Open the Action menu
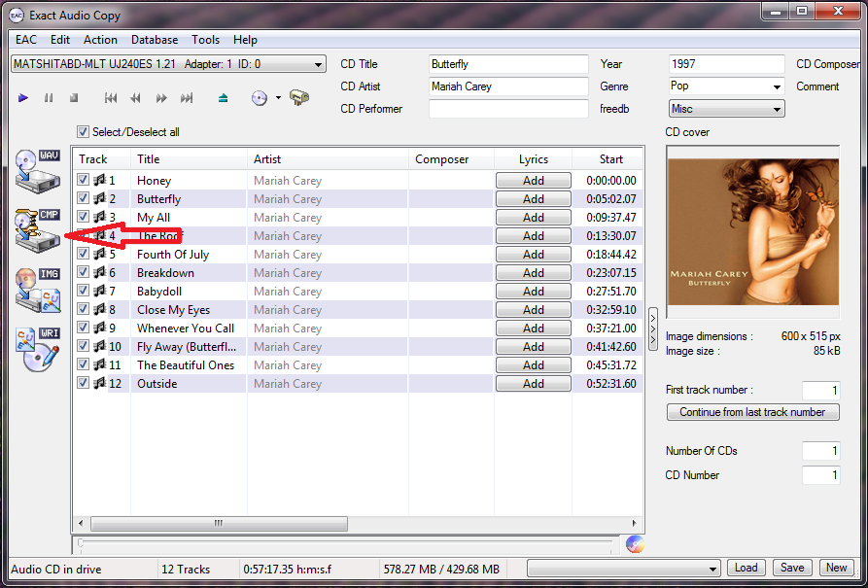This screenshot has width=868, height=588. [100, 40]
